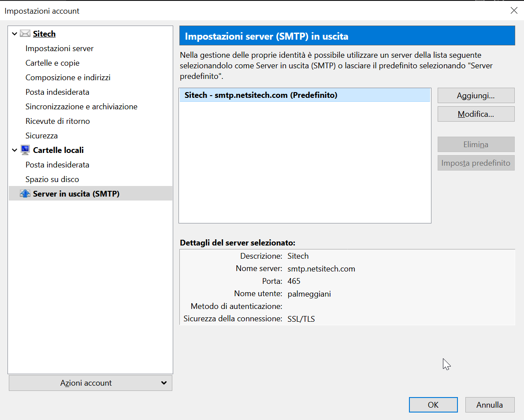Open Posta indesiderata under Sitech
The image size is (524, 420).
click(x=57, y=92)
